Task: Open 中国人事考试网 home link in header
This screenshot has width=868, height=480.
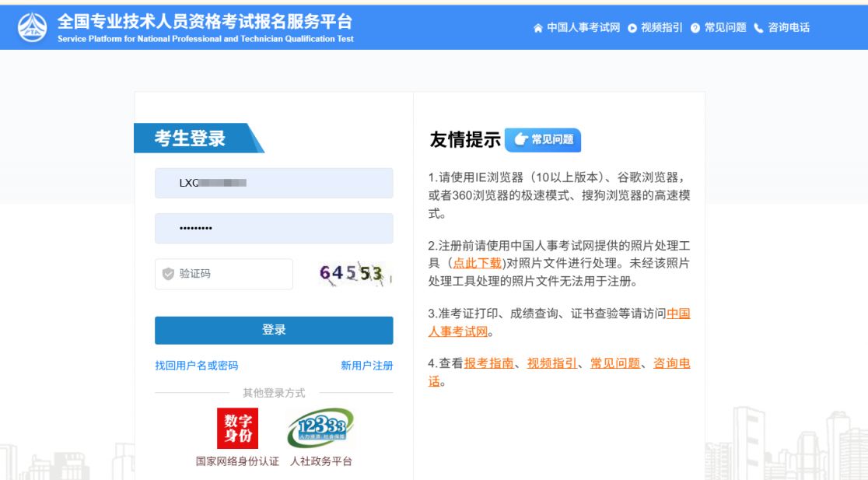Action: 576,28
